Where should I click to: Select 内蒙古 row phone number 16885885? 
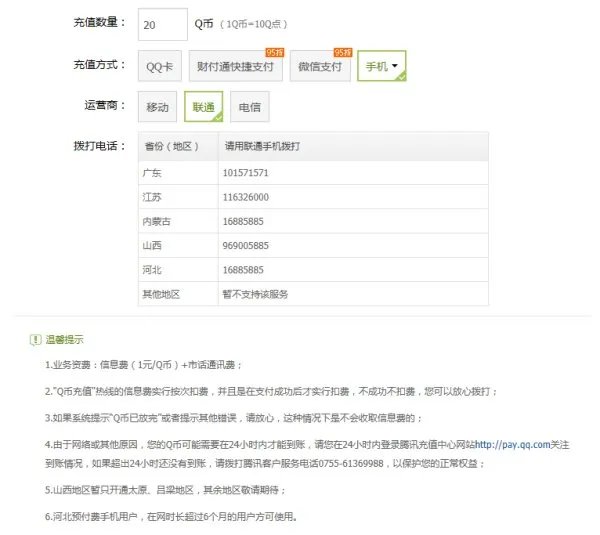[x=243, y=222]
